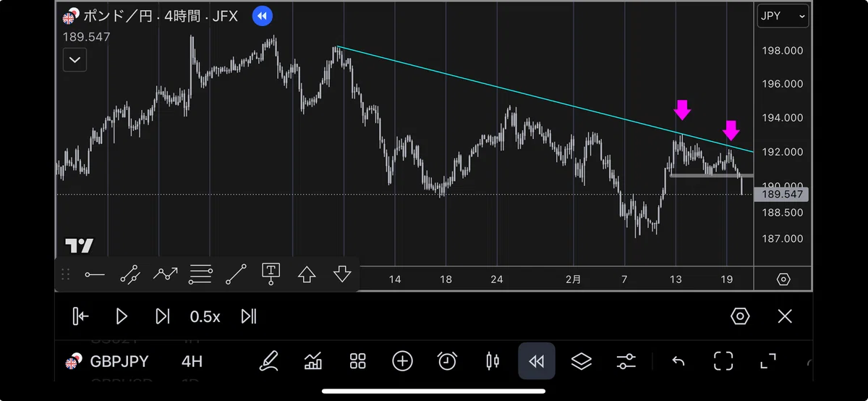The image size is (868, 401).
Task: Change the 4H timeframe
Action: [192, 362]
